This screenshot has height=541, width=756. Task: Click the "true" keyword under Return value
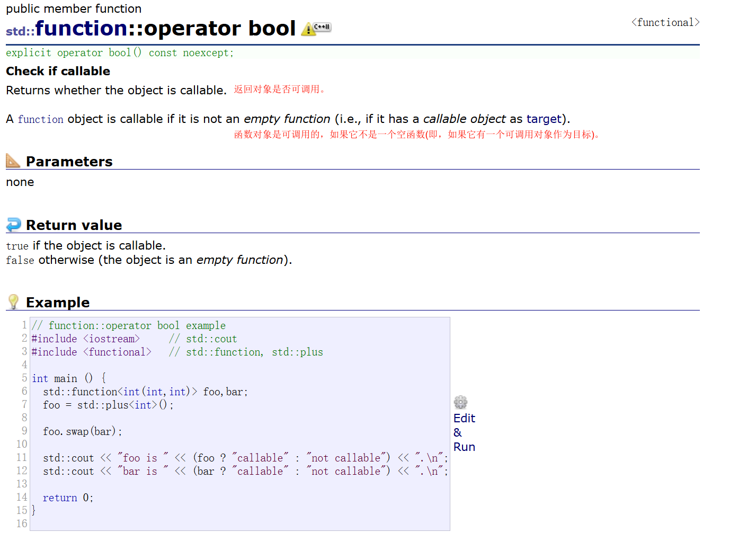click(x=16, y=245)
